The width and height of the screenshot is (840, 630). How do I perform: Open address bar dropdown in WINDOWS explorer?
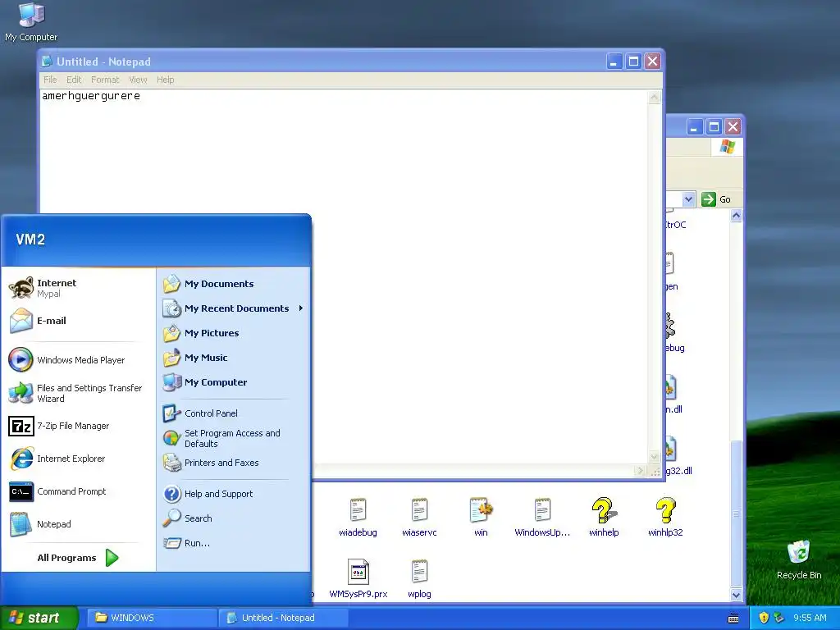click(688, 199)
